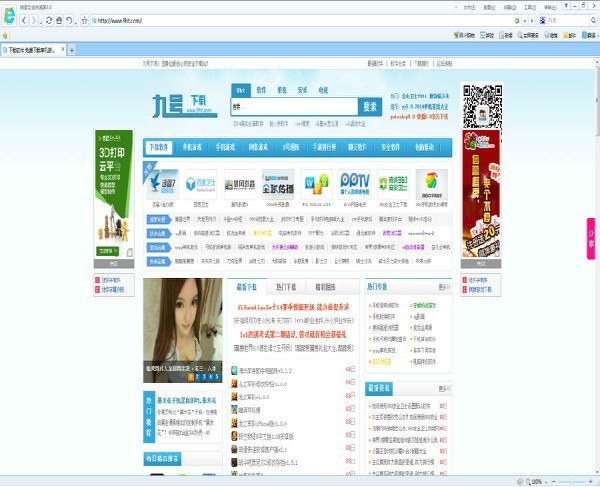Open the zoom level dropdown in status bar
Image resolution: width=600 pixels, height=487 pixels.
[x=546, y=482]
